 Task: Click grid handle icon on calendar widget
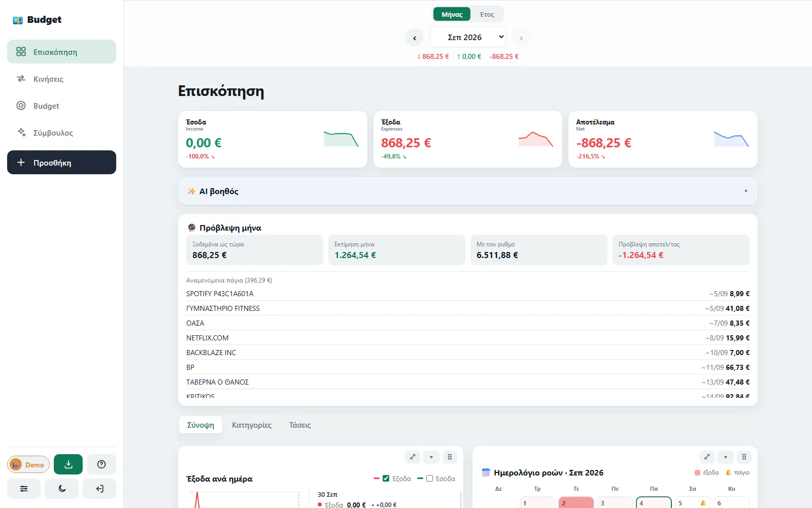(744, 457)
